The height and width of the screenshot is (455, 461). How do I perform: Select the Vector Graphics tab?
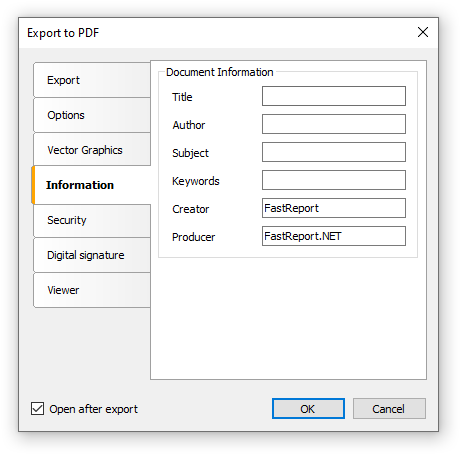point(92,150)
